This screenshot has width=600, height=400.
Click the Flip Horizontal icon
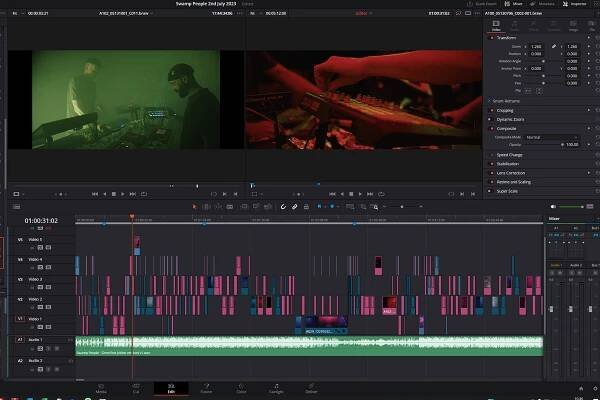(528, 91)
